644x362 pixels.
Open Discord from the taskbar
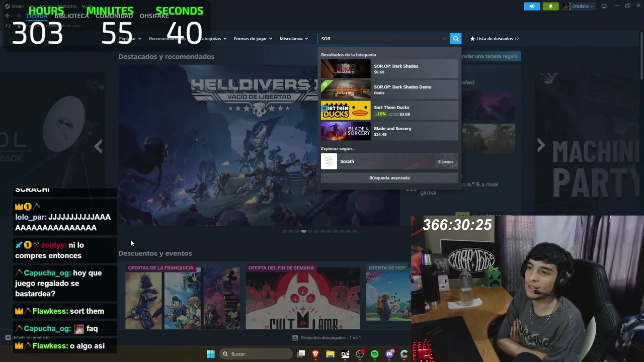click(389, 354)
